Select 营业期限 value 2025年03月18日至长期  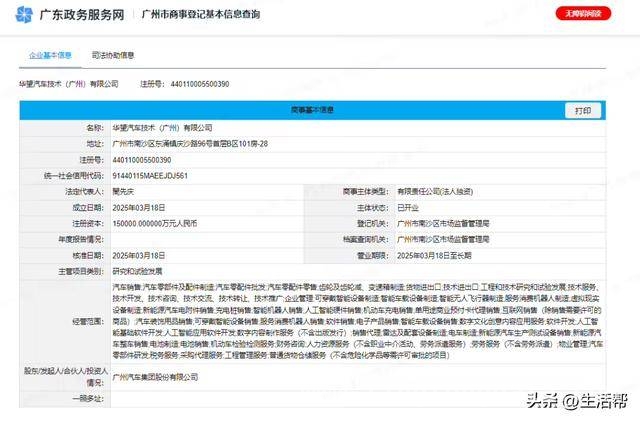[x=434, y=255]
